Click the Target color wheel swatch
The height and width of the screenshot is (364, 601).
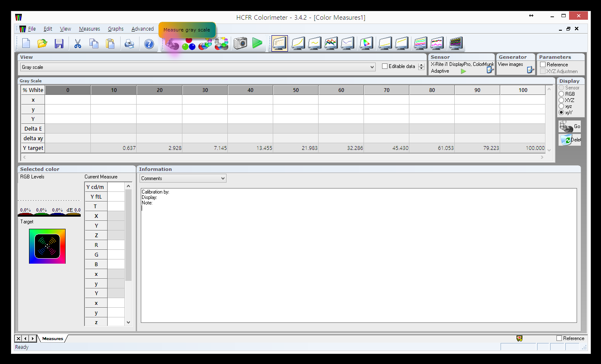point(47,246)
